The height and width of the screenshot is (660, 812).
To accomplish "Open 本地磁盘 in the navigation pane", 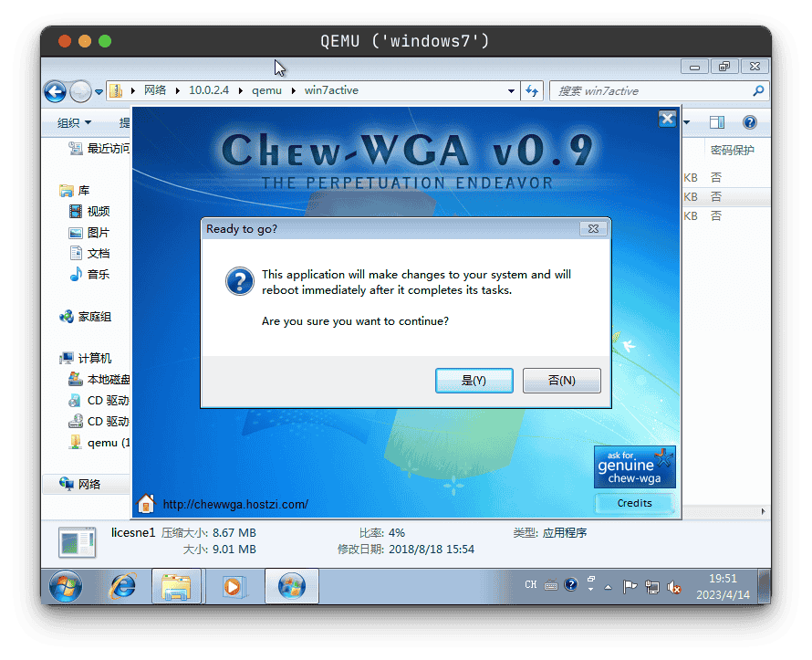I will [x=99, y=379].
